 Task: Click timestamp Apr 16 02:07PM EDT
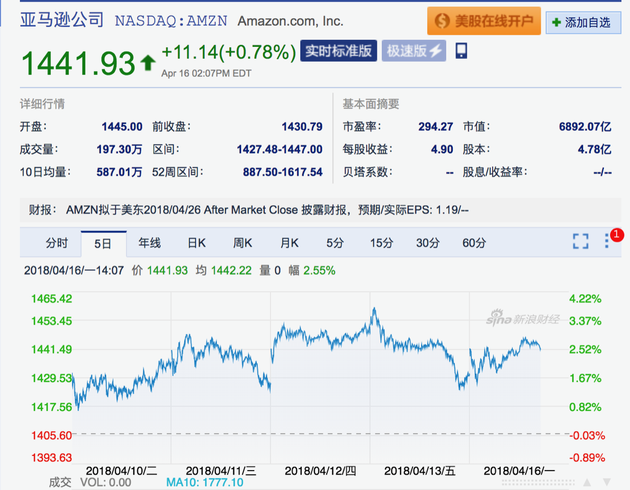(x=207, y=74)
